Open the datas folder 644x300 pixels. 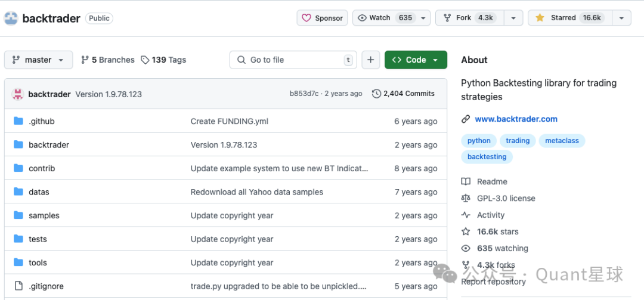[x=39, y=192]
